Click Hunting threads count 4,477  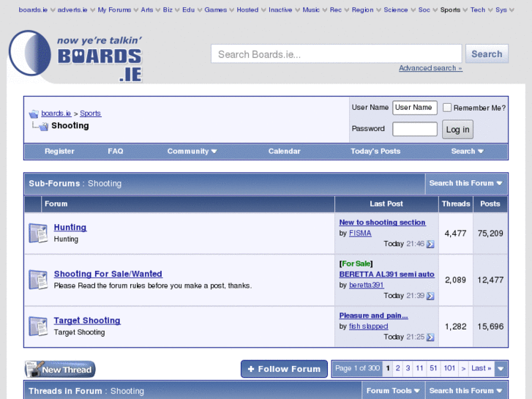tap(455, 234)
